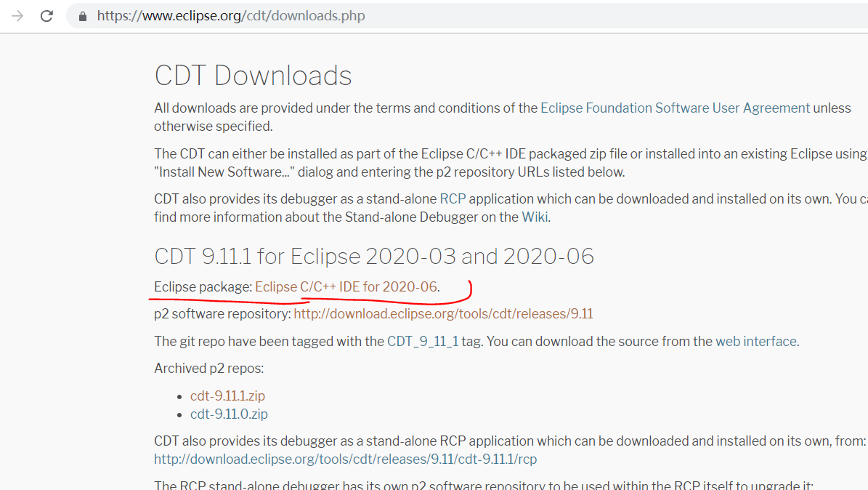Download the cdt-9.11.1.zip archive
The width and height of the screenshot is (868, 490).
click(227, 395)
